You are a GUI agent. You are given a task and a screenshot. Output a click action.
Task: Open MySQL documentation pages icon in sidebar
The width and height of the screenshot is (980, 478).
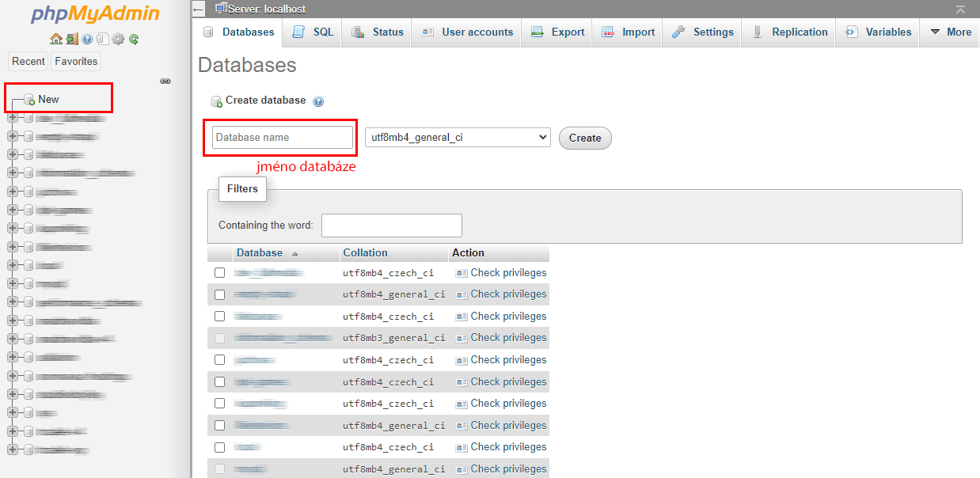[x=102, y=39]
